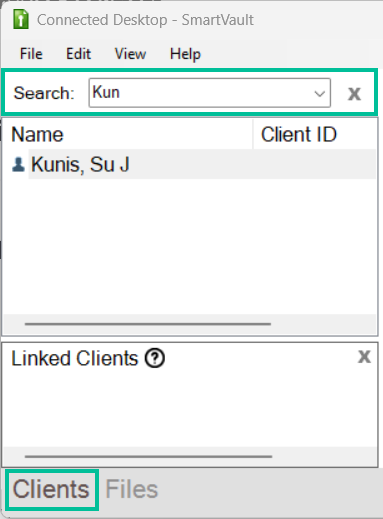Open the Help menu
Screen dimensions: 383x519
click(x=185, y=54)
